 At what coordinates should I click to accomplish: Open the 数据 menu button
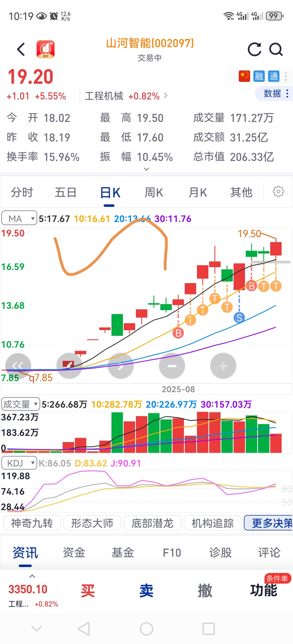pyautogui.click(x=274, y=94)
